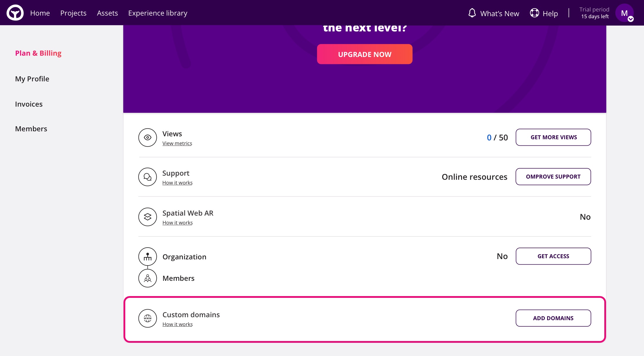Click How it works under Support

[x=177, y=182]
